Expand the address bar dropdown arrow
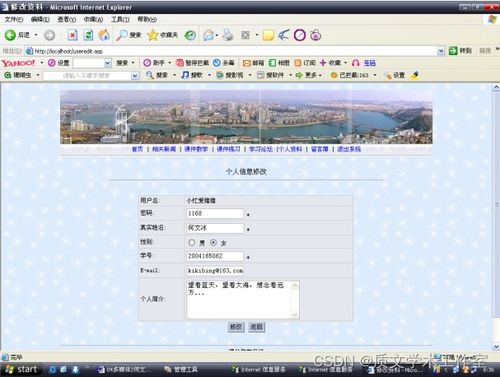This screenshot has width=500, height=377. pos(441,51)
